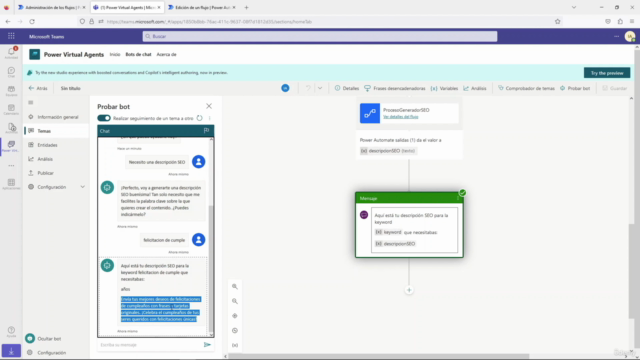Open the Mensaje node options menu
The height and width of the screenshot is (360, 640).
click(458, 198)
